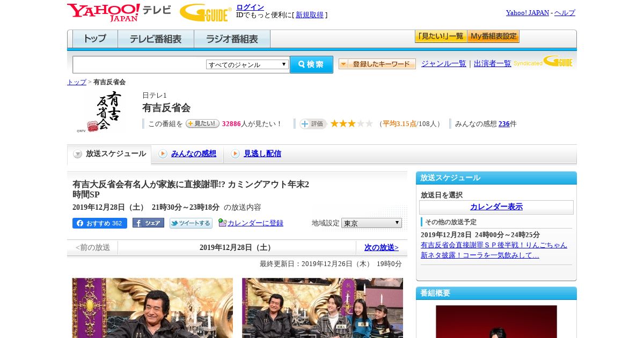
Task: Expand the 地域設定 東京 region dropdown
Action: coord(371,223)
